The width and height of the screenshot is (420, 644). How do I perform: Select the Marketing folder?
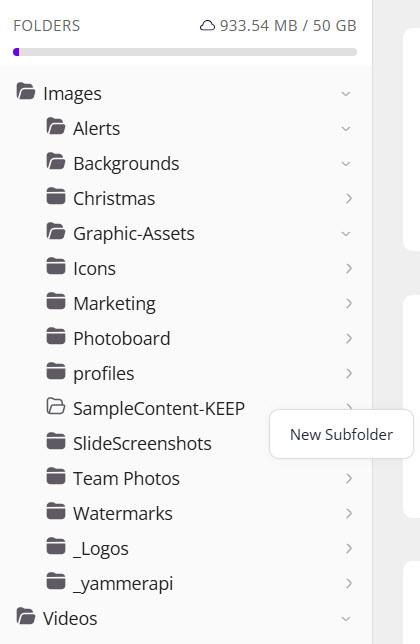point(115,304)
